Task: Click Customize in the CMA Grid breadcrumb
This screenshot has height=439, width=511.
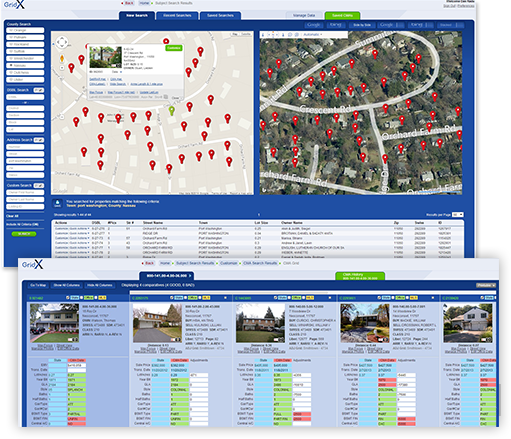Action: point(229,263)
